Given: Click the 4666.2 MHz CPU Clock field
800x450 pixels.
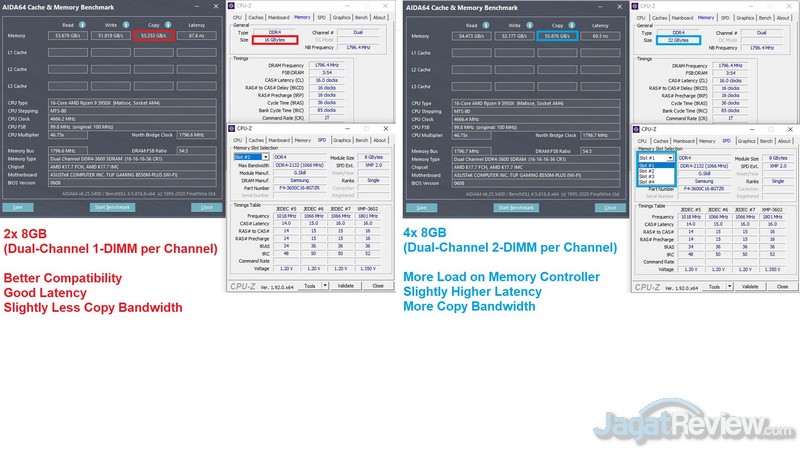Looking at the screenshot, I should pos(132,119).
